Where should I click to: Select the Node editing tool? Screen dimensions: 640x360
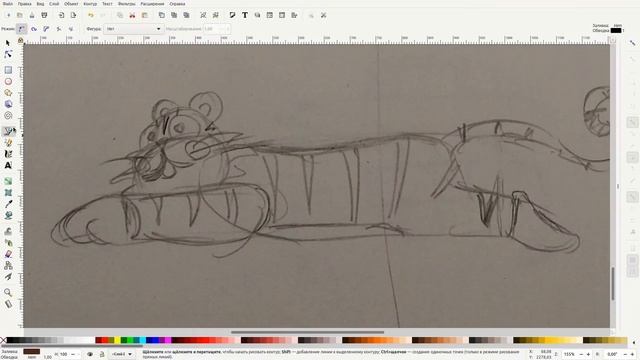(x=8, y=54)
